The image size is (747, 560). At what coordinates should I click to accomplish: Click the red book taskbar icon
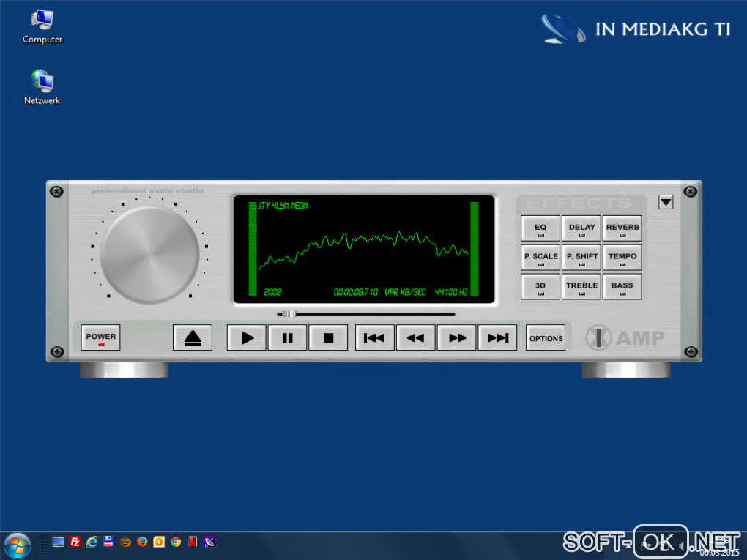[193, 542]
